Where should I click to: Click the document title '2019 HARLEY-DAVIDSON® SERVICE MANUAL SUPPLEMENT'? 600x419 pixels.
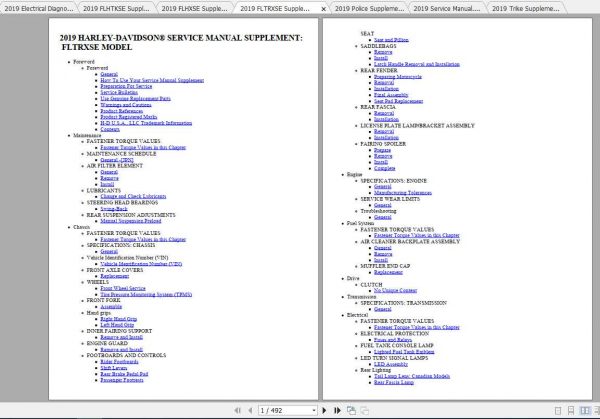pyautogui.click(x=181, y=38)
